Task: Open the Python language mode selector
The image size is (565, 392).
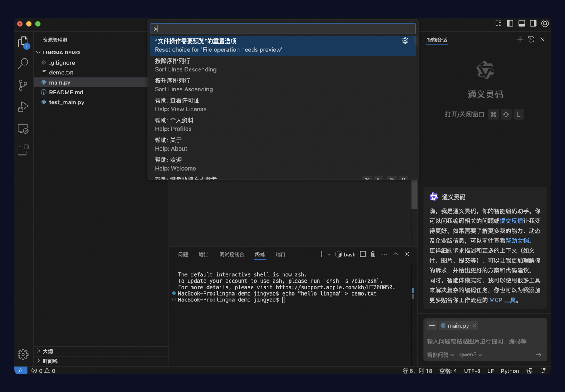Action: tap(510, 371)
